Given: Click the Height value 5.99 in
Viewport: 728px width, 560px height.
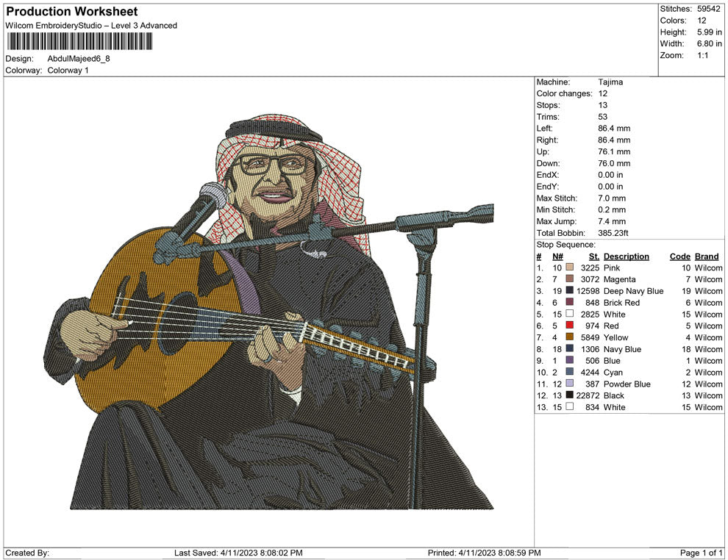Looking at the screenshot, I should [x=710, y=32].
